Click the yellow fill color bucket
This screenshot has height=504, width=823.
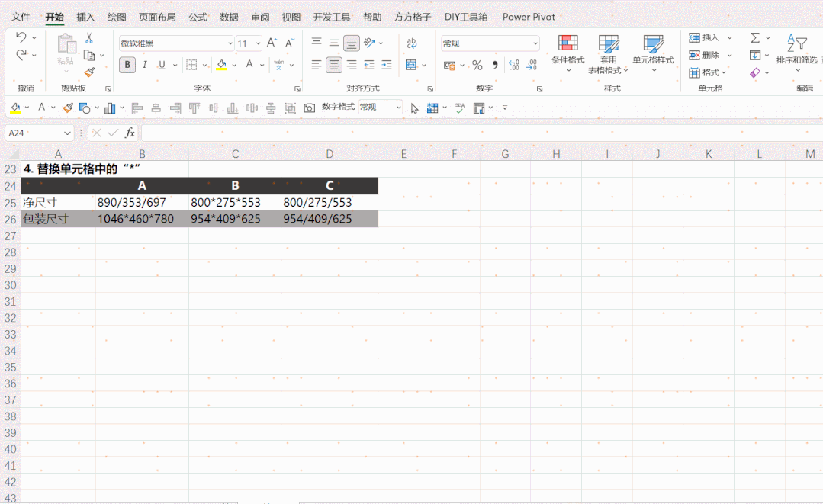pyautogui.click(x=221, y=65)
